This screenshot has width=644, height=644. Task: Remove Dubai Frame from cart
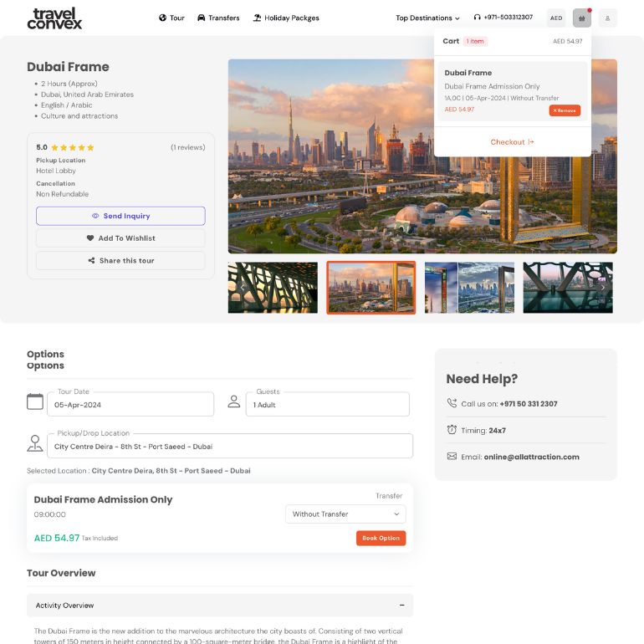click(x=565, y=110)
